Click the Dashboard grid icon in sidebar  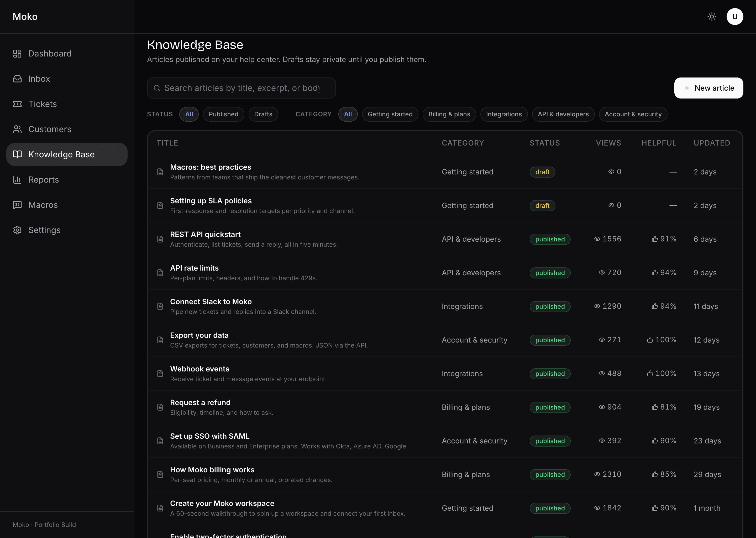coord(17,54)
